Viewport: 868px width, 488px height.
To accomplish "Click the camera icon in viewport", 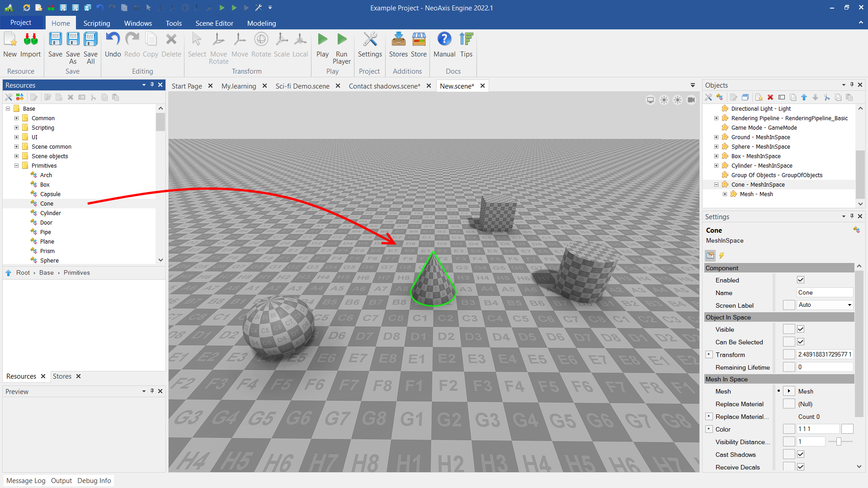I will [691, 100].
